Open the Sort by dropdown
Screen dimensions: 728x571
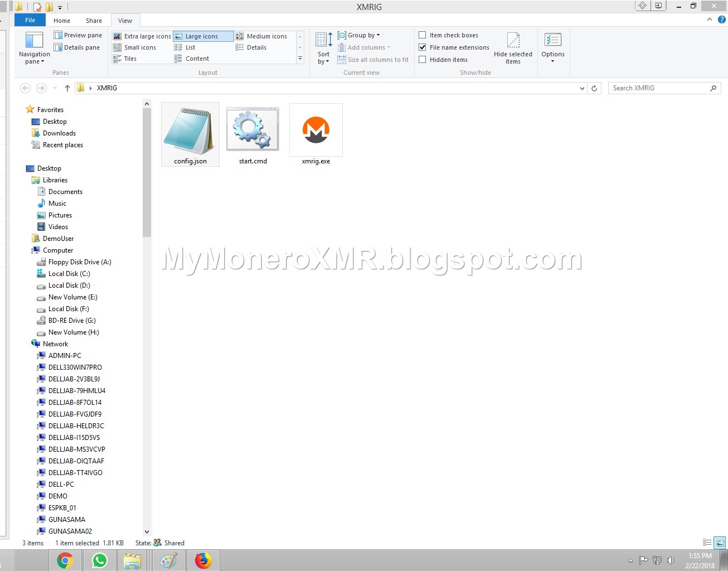pyautogui.click(x=323, y=47)
